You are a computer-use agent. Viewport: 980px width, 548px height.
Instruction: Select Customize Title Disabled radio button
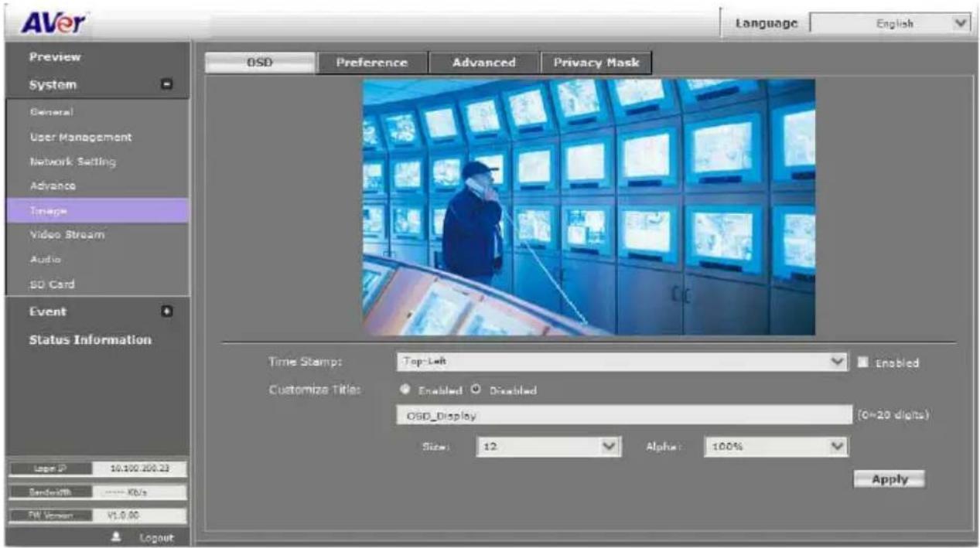coord(476,390)
